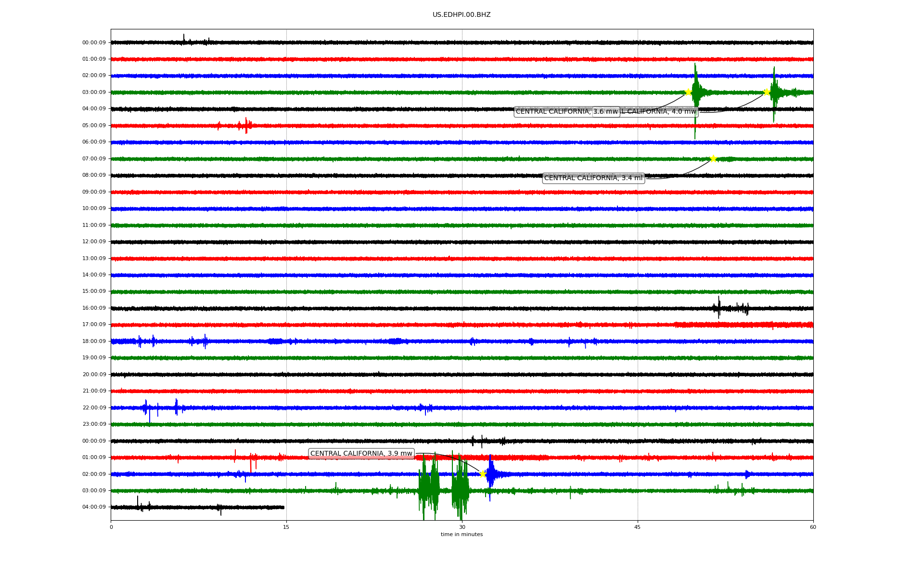The image size is (924, 578).
Task: Click the yellow star for the 4.0 mw event
Action: pos(767,92)
